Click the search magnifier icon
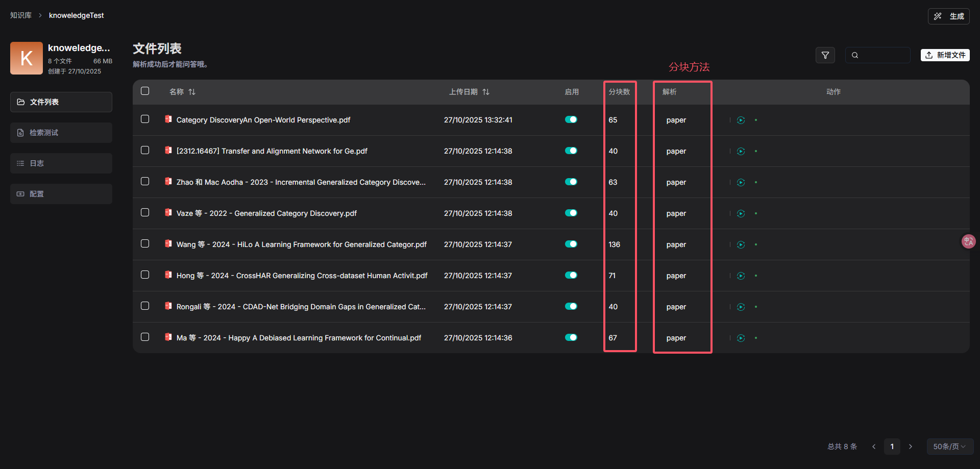The image size is (980, 469). 855,55
